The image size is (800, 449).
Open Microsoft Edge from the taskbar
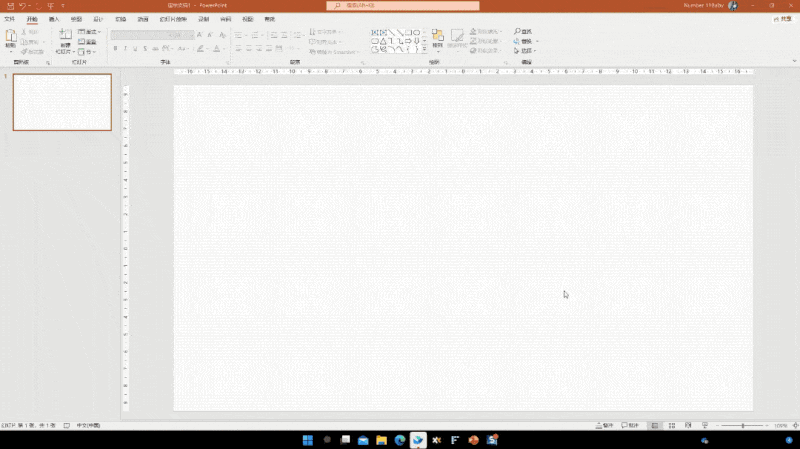400,440
